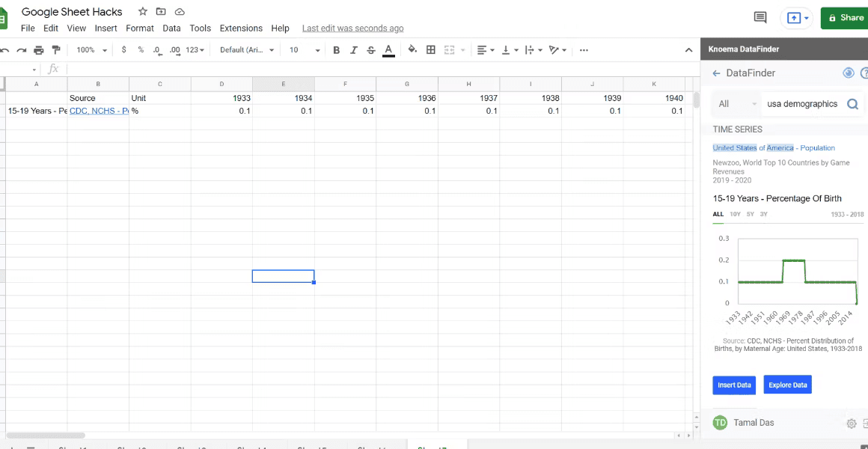Click the present to meeting button

[795, 18]
